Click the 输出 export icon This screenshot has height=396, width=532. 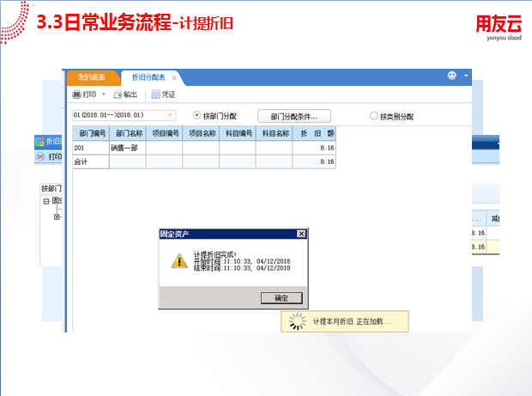click(118, 94)
